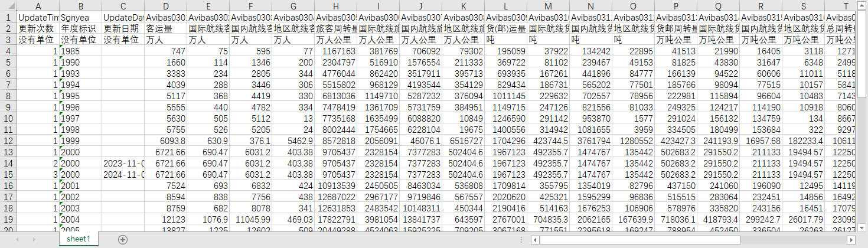Click date cell 2023-11-0
This screenshot has height=248, width=868.
coord(123,163)
